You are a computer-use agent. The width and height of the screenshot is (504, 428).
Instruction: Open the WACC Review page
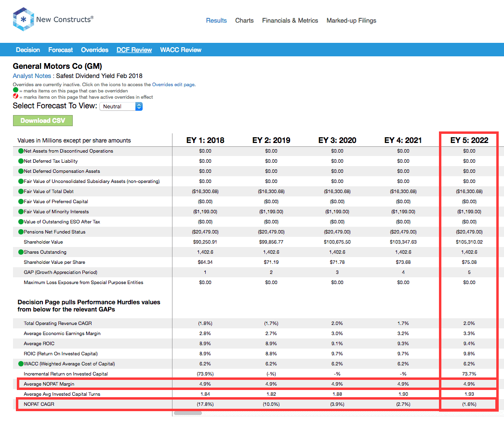click(x=181, y=50)
